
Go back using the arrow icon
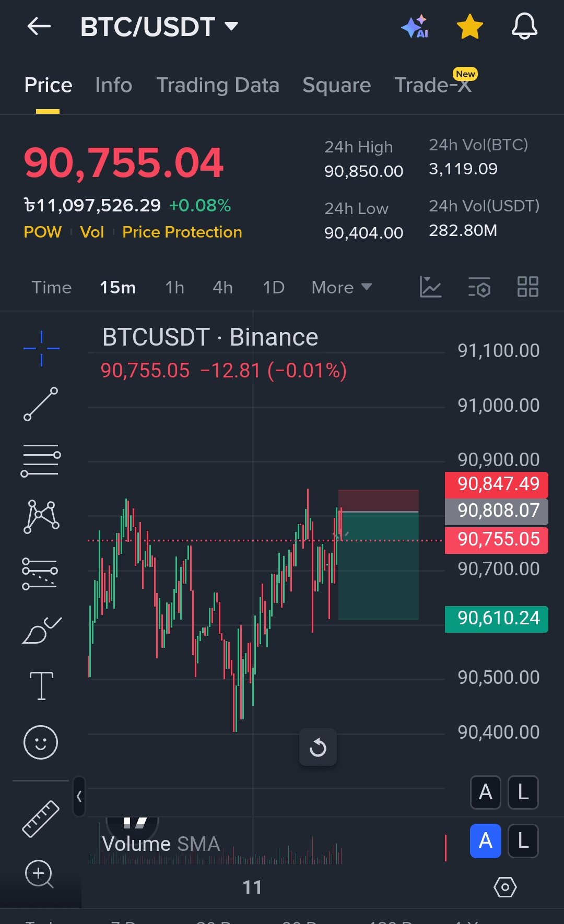click(39, 26)
